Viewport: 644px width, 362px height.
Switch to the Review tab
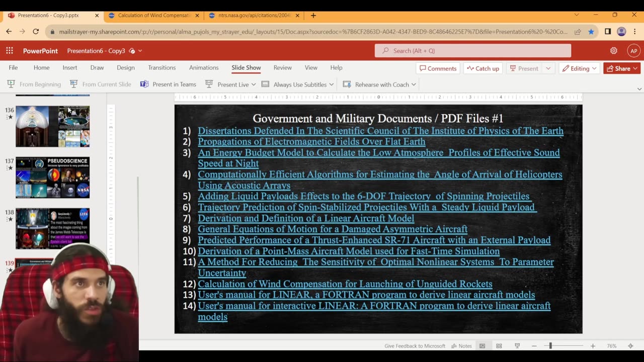point(282,67)
